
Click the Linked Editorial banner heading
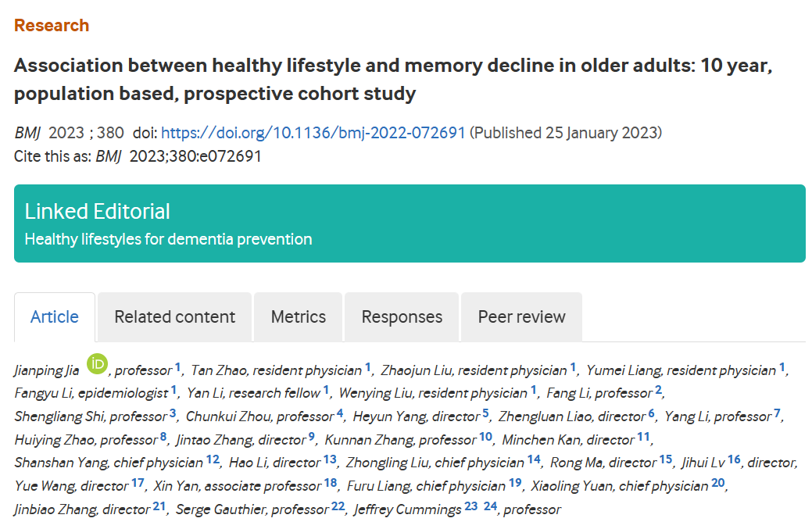pyautogui.click(x=98, y=211)
